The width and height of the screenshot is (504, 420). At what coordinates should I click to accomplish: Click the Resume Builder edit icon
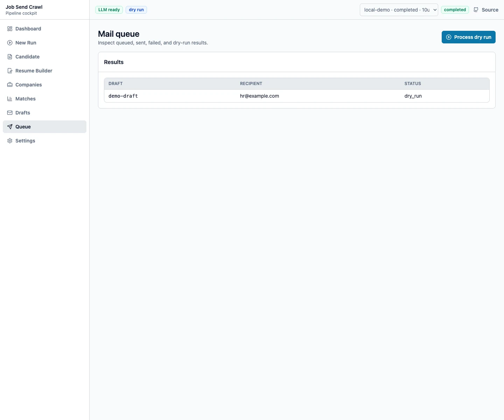tap(10, 71)
